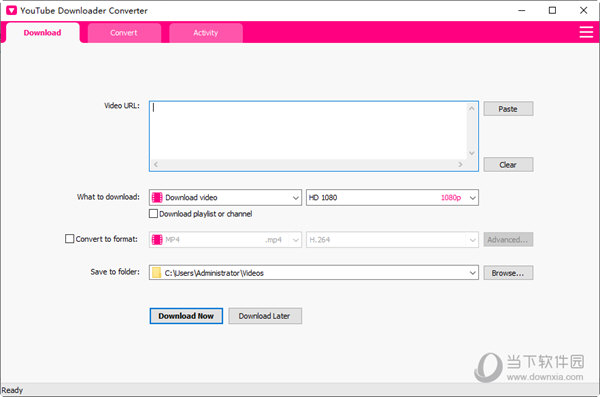This screenshot has height=397, width=600.
Task: Click the URL box scroll right arrow
Action: (460, 164)
